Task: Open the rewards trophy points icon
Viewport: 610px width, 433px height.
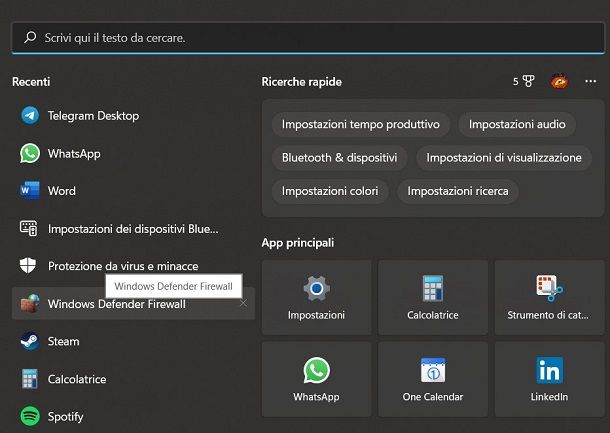Action: [528, 81]
